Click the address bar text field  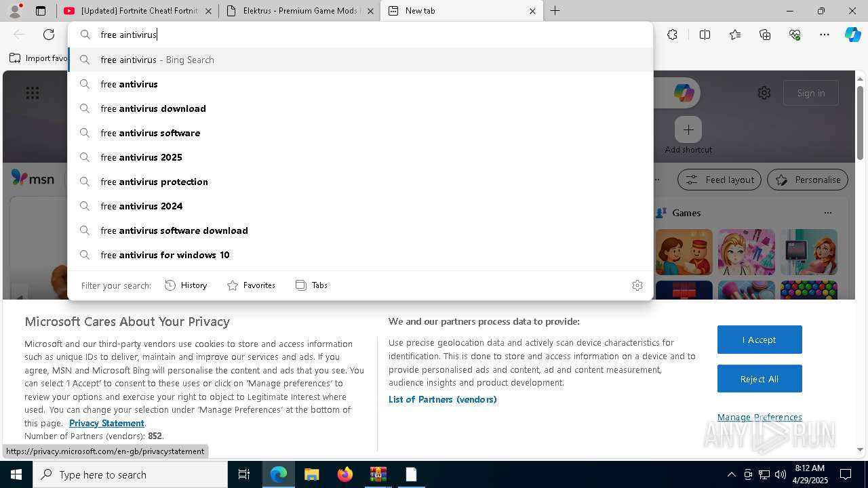point(360,35)
